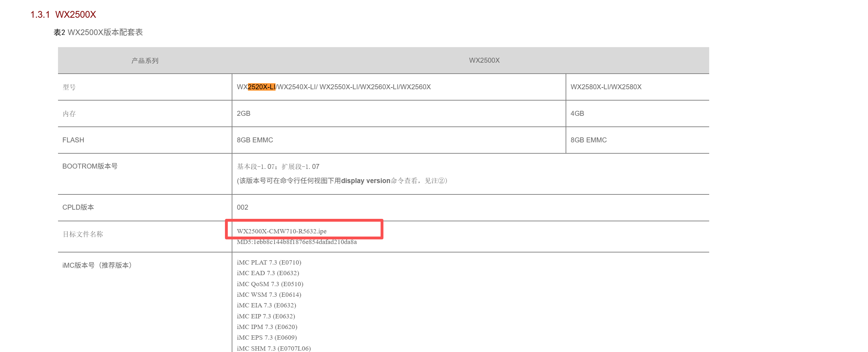Click the bold display version command text
The height and width of the screenshot is (352, 868).
(365, 181)
